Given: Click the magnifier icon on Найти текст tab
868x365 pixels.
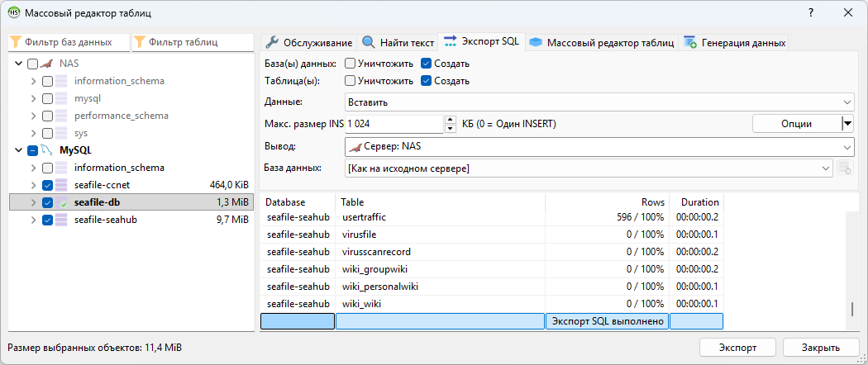Looking at the screenshot, I should pos(369,43).
